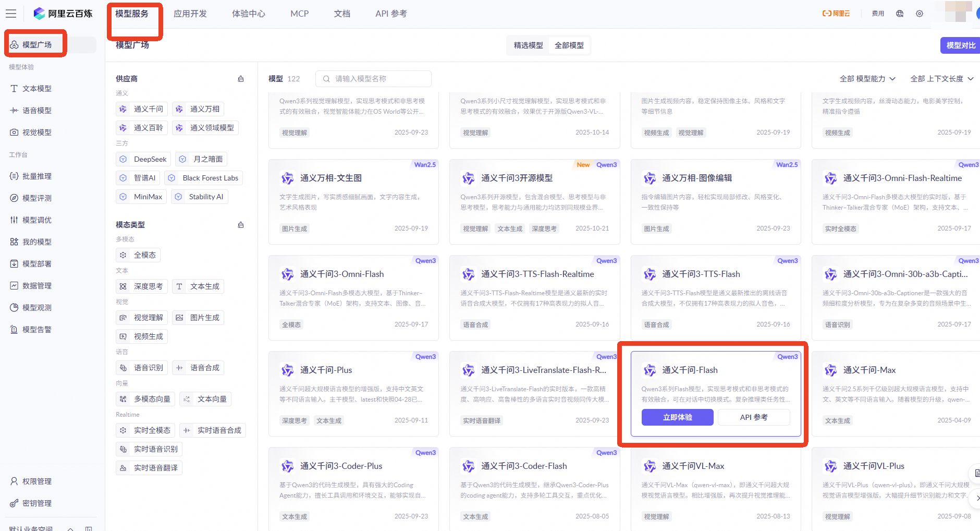Expand the 全部 模型能力 dropdown
Screen dimensions: 980x531
click(x=867, y=79)
